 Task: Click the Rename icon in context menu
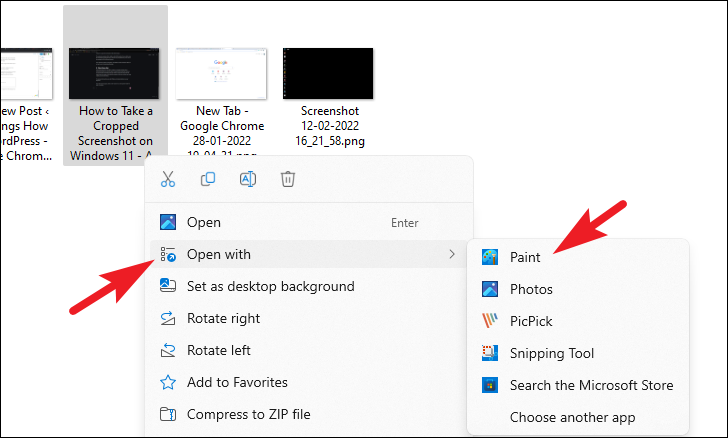pyautogui.click(x=248, y=179)
